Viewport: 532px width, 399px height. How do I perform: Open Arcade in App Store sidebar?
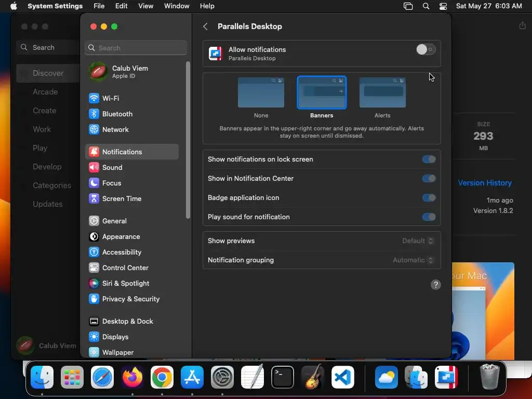(46, 92)
